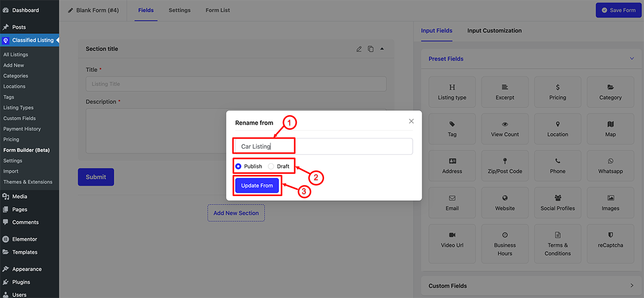Click the pencil icon beside Blank Form
The width and height of the screenshot is (644, 298).
click(70, 10)
